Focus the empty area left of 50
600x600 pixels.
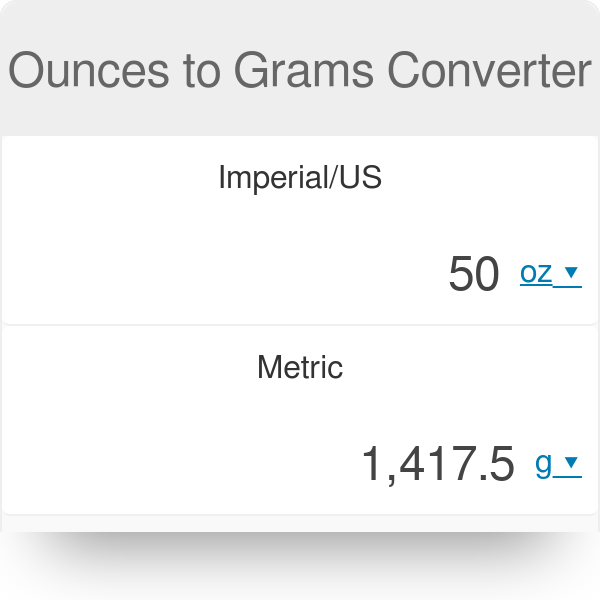(x=200, y=274)
